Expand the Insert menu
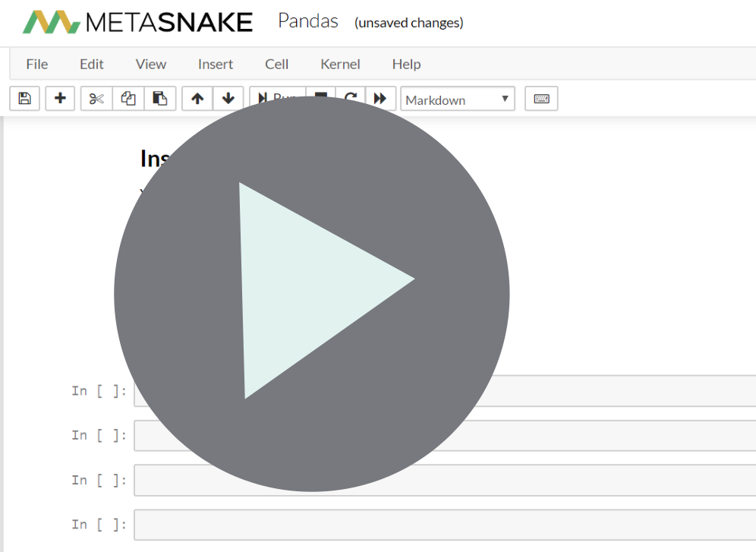756x552 pixels. [x=216, y=64]
